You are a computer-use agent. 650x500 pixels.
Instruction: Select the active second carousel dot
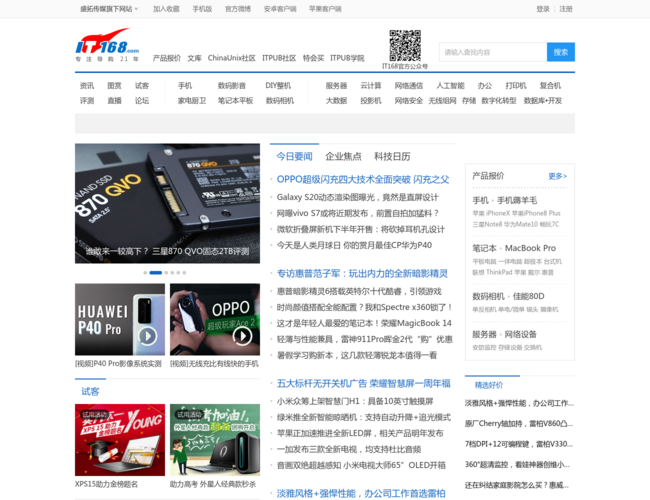(155, 272)
